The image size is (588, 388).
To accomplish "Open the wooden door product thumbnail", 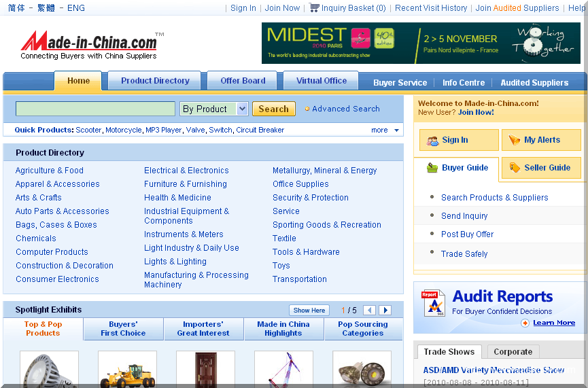I will coord(205,369).
